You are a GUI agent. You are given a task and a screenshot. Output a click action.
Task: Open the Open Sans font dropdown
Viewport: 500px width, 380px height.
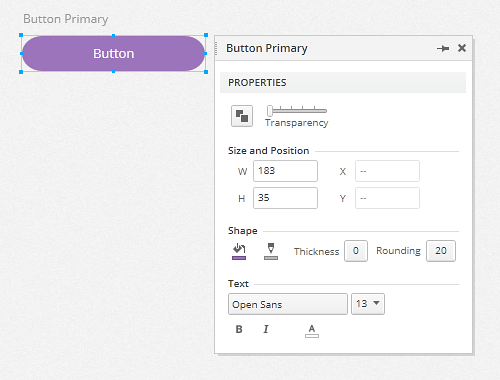(288, 304)
